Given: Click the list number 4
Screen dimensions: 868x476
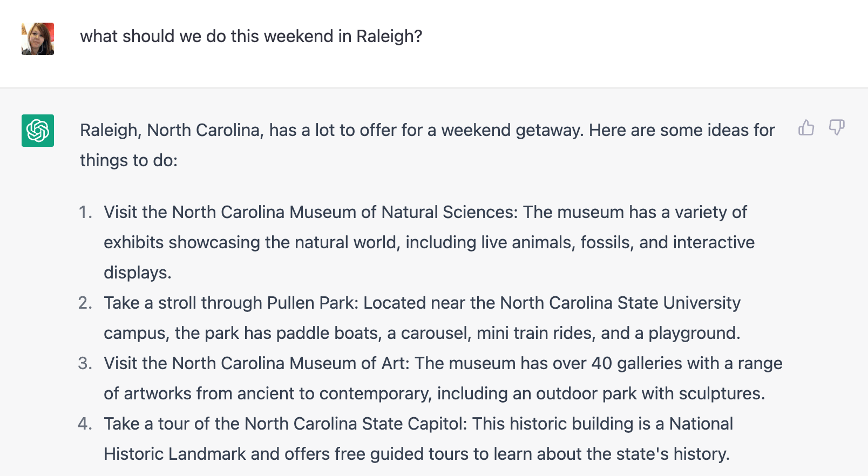Looking at the screenshot, I should (x=85, y=424).
